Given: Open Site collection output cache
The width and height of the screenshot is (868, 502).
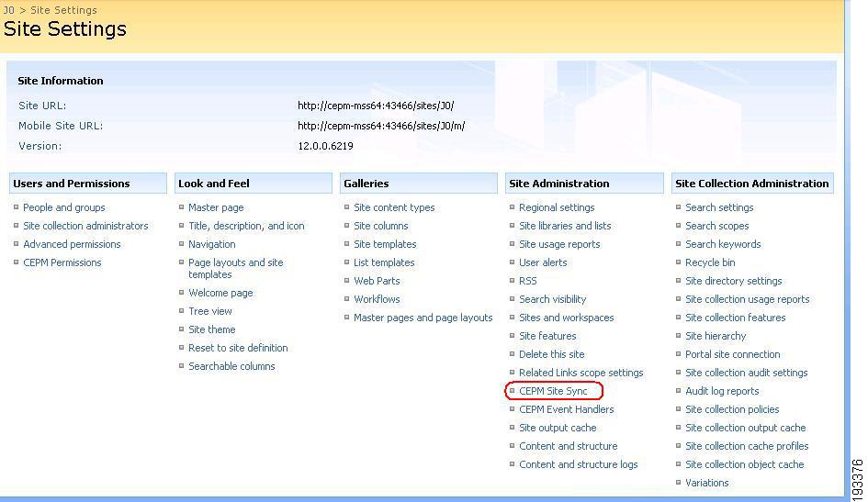Looking at the screenshot, I should tap(745, 428).
